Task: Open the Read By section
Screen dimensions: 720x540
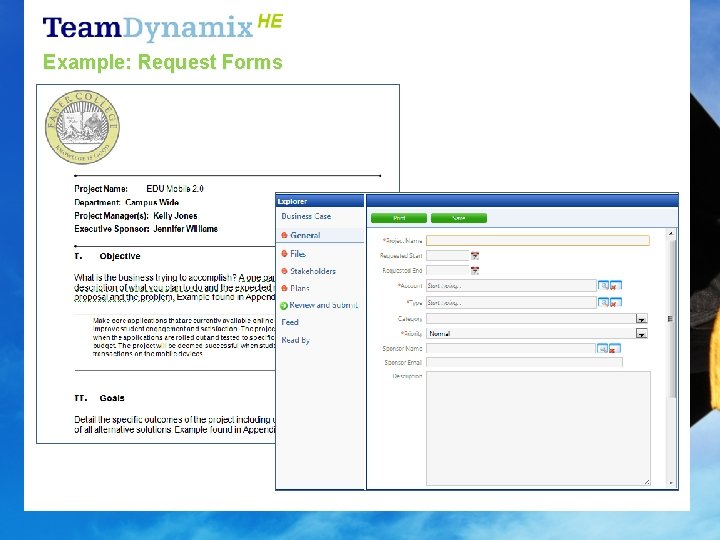Action: (295, 340)
